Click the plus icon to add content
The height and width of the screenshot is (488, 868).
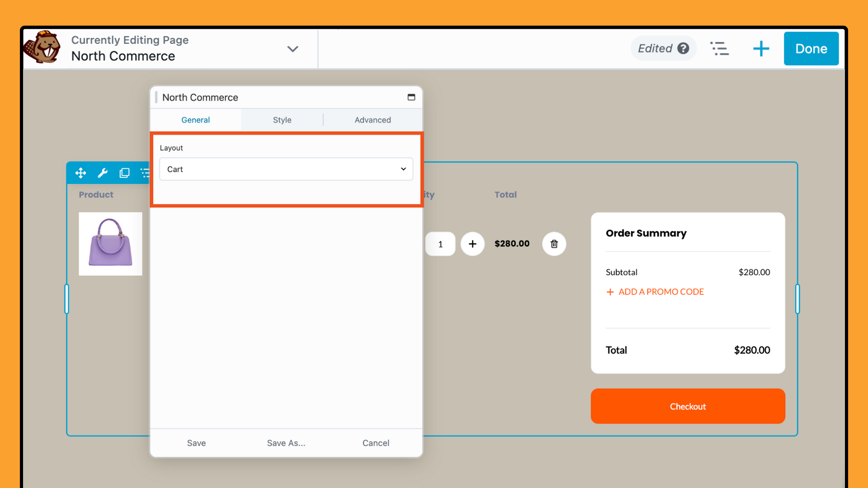click(x=761, y=48)
